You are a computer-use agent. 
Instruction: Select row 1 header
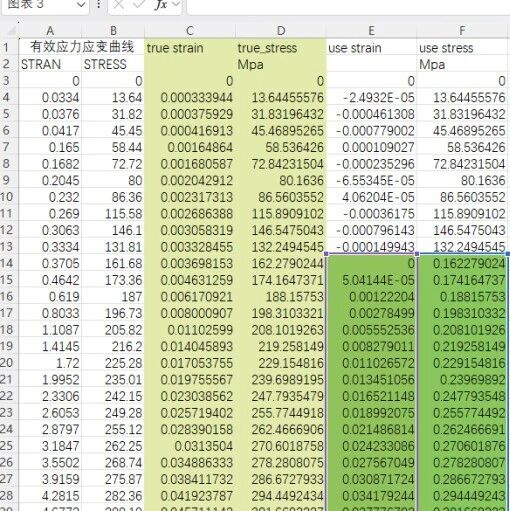[7, 48]
